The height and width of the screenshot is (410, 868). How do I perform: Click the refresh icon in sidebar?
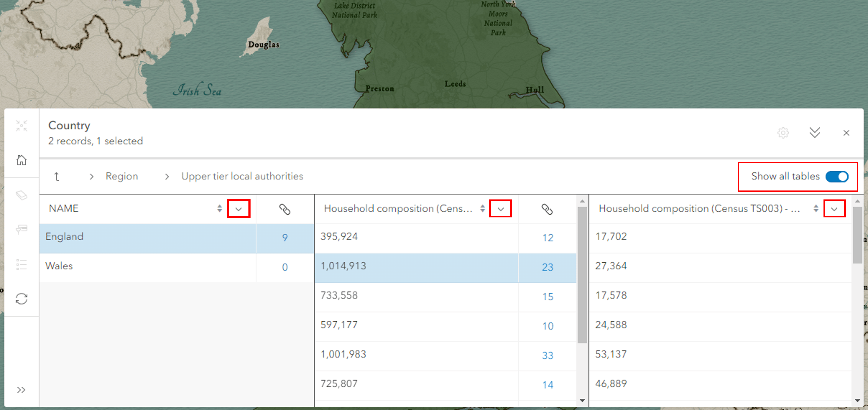point(21,299)
